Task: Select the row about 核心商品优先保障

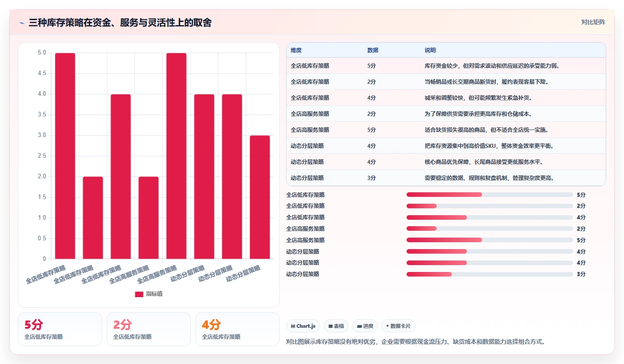Action: click(x=446, y=162)
